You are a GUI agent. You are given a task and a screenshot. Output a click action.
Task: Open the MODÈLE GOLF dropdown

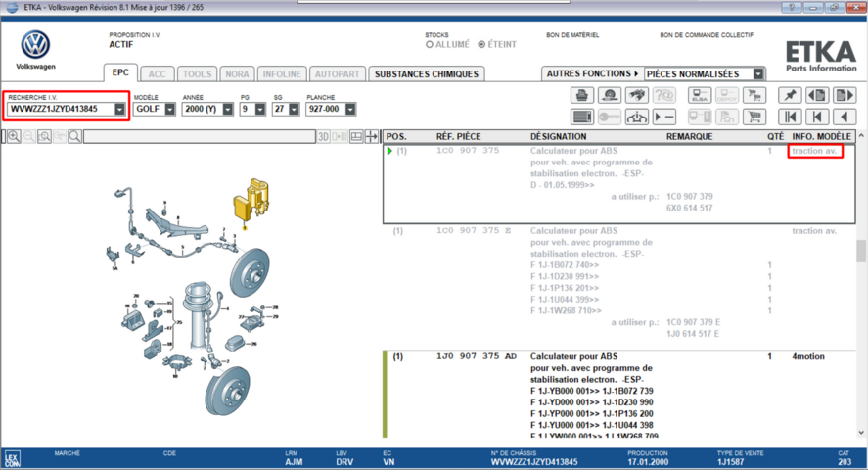point(170,109)
